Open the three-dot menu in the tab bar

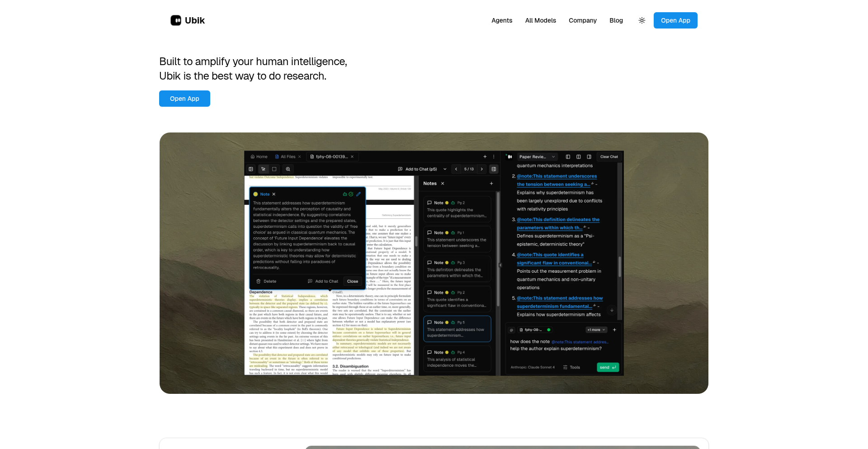(x=494, y=157)
